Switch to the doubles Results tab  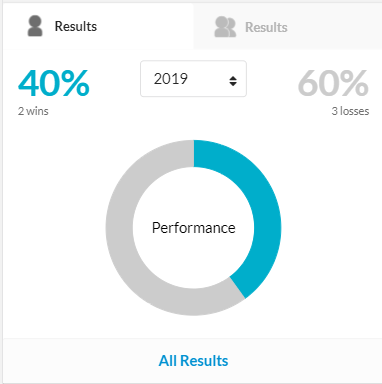[x=287, y=27]
